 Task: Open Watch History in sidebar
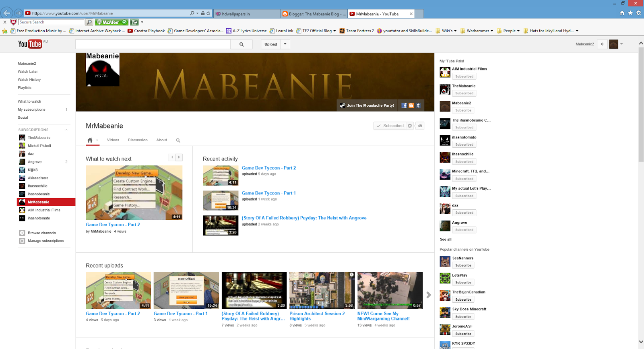[29, 80]
